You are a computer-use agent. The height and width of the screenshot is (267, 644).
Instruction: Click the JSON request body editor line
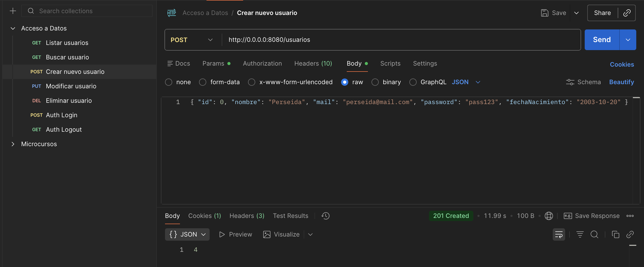point(409,102)
